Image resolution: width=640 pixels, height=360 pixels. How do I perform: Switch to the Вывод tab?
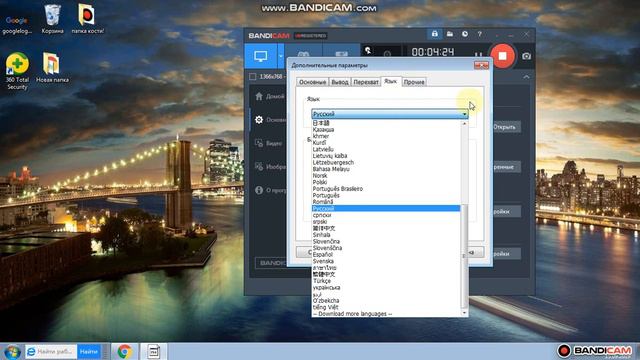[340, 82]
